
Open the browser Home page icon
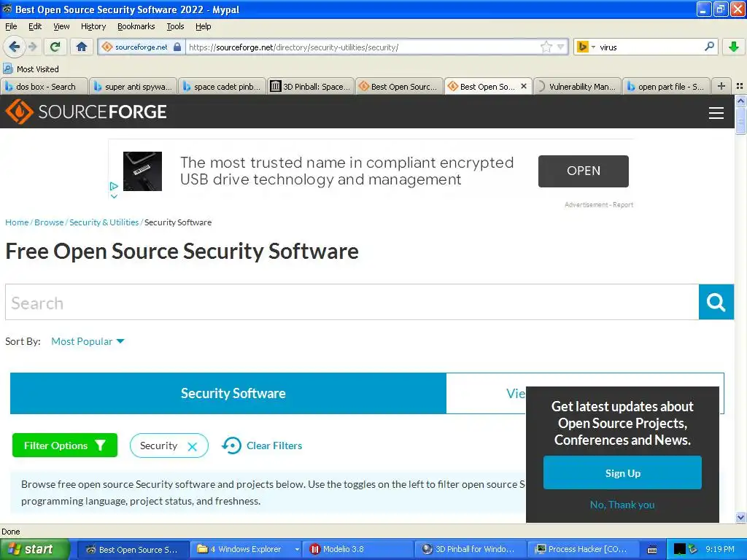point(82,47)
